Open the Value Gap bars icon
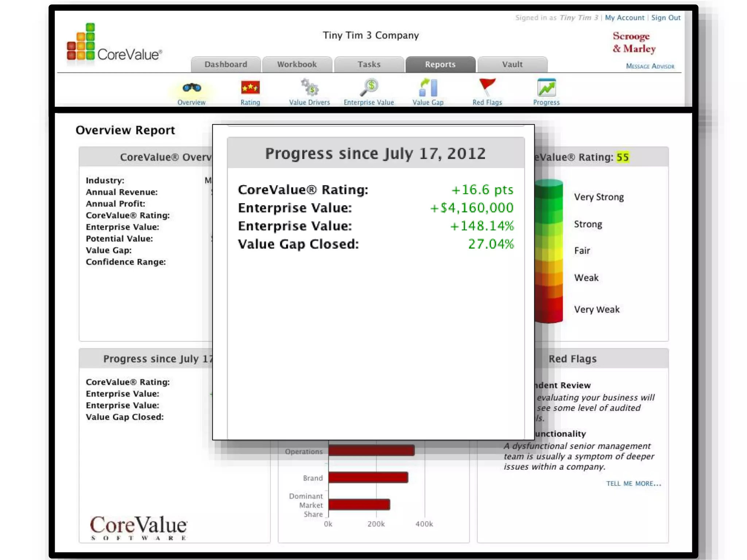 (x=428, y=87)
